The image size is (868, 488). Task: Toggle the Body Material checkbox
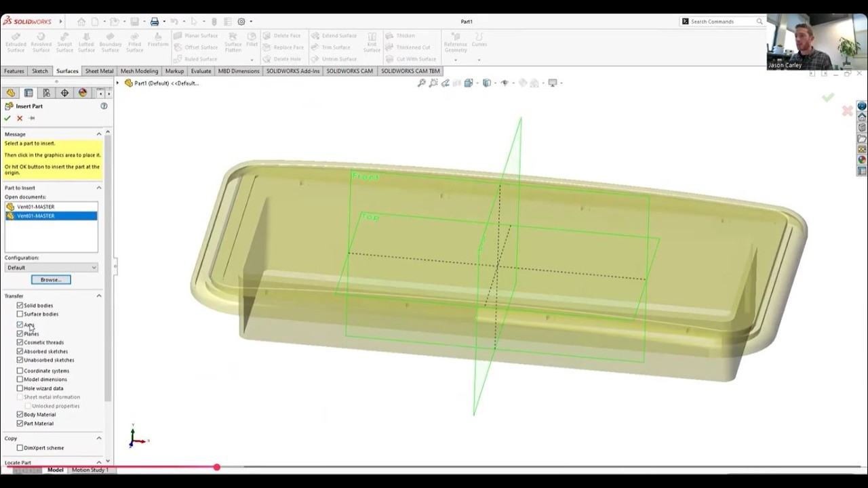20,414
